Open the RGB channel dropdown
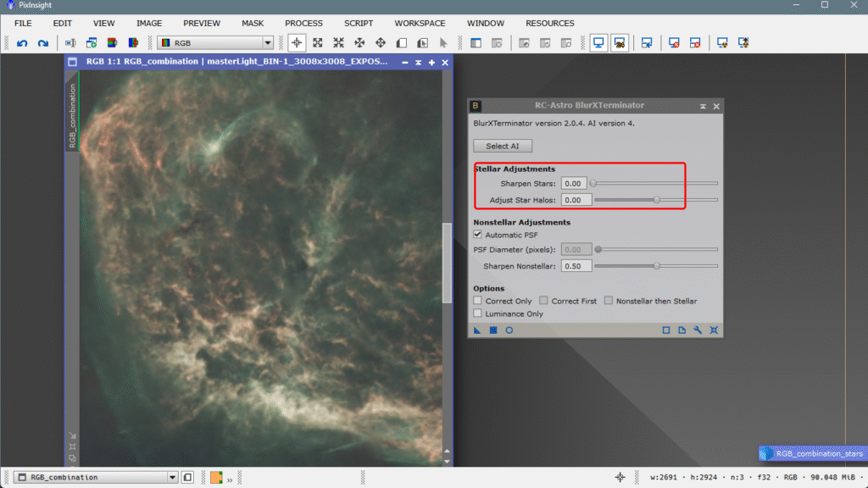Viewport: 868px width, 488px height. click(215, 43)
